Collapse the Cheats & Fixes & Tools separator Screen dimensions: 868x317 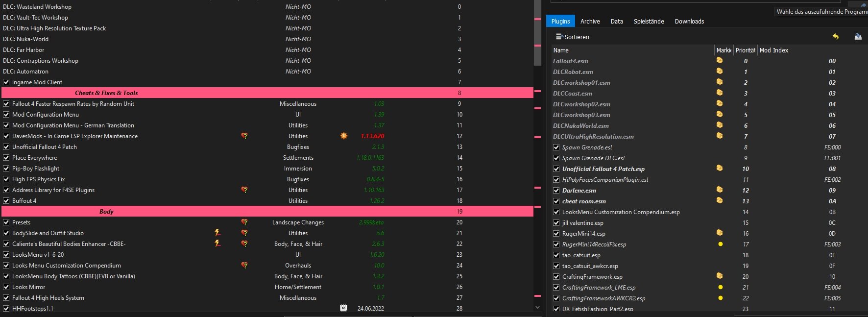pyautogui.click(x=267, y=93)
